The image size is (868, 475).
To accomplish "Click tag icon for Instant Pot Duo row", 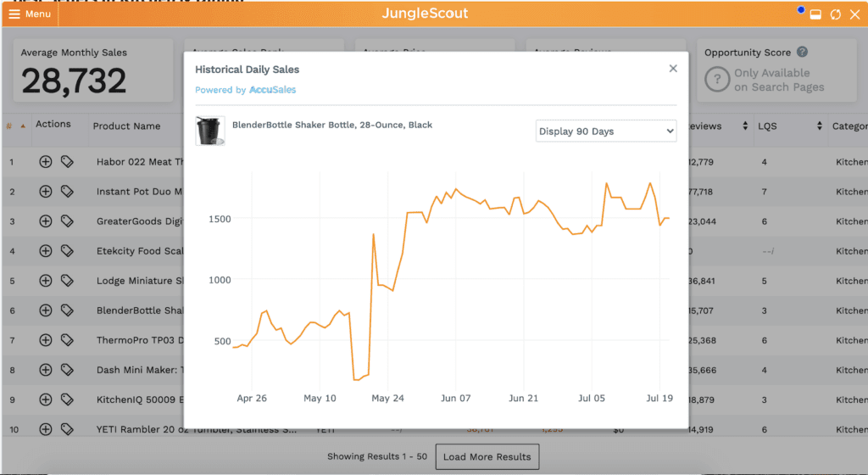I will [x=67, y=192].
